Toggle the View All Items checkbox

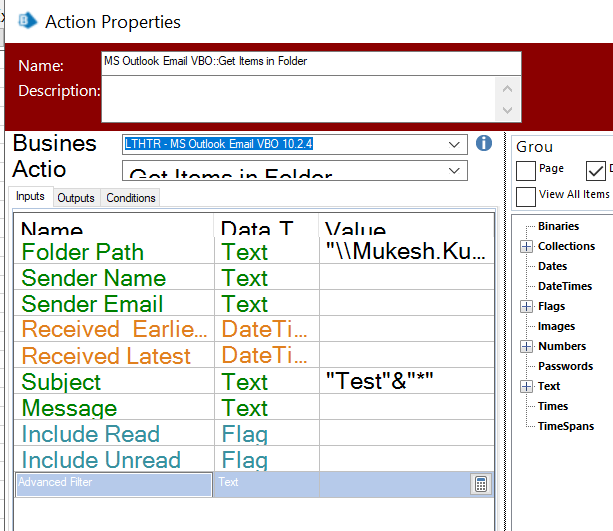(x=526, y=195)
